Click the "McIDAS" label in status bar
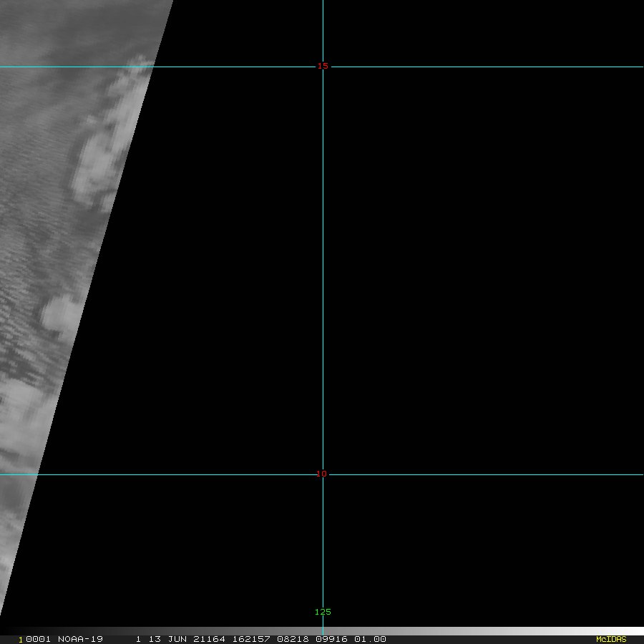The width and height of the screenshot is (644, 644). pyautogui.click(x=611, y=639)
